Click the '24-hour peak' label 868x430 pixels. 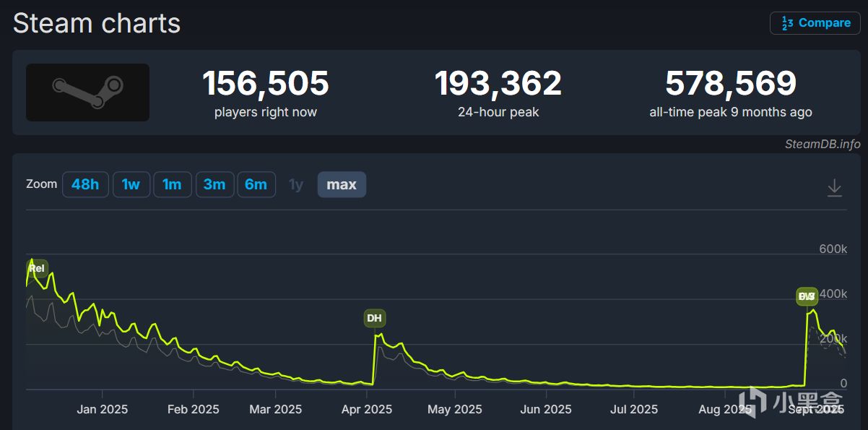tap(498, 112)
